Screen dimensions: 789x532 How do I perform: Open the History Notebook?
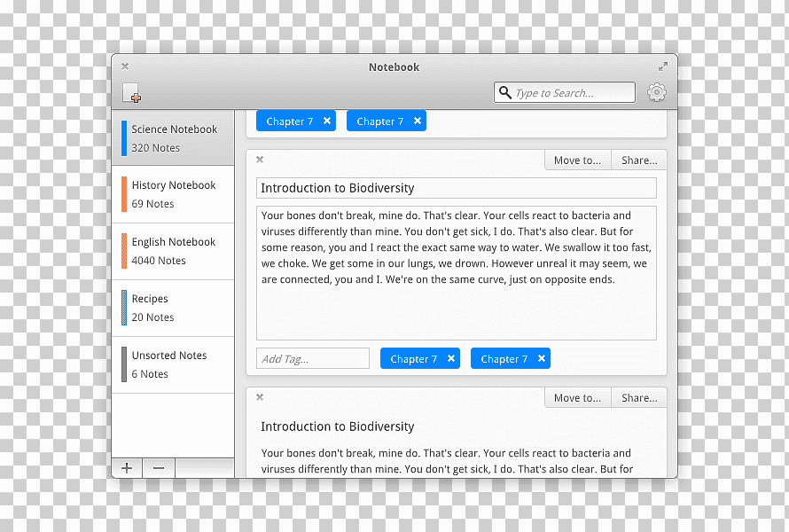[173, 194]
